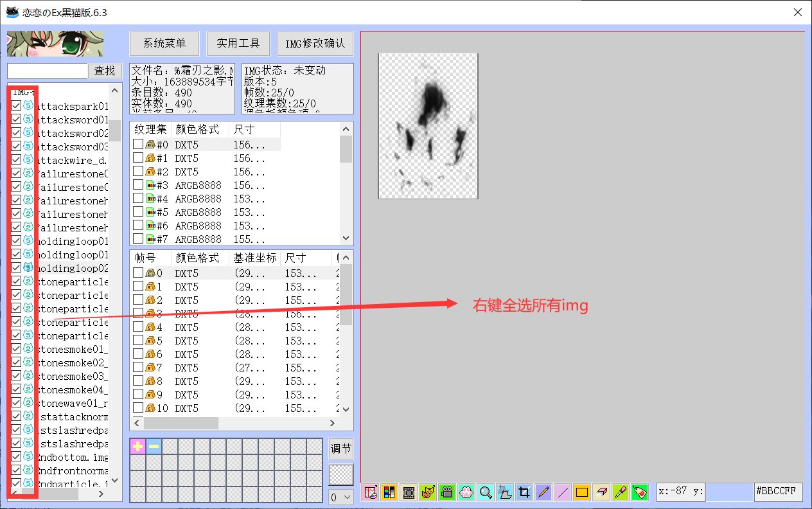
Task: Open the 系统菜单 menu
Action: coord(164,44)
